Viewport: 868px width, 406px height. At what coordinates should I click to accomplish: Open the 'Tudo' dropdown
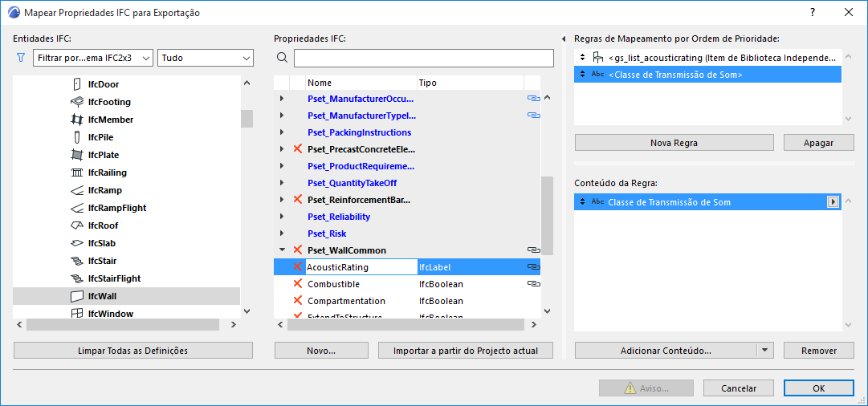coord(206,58)
